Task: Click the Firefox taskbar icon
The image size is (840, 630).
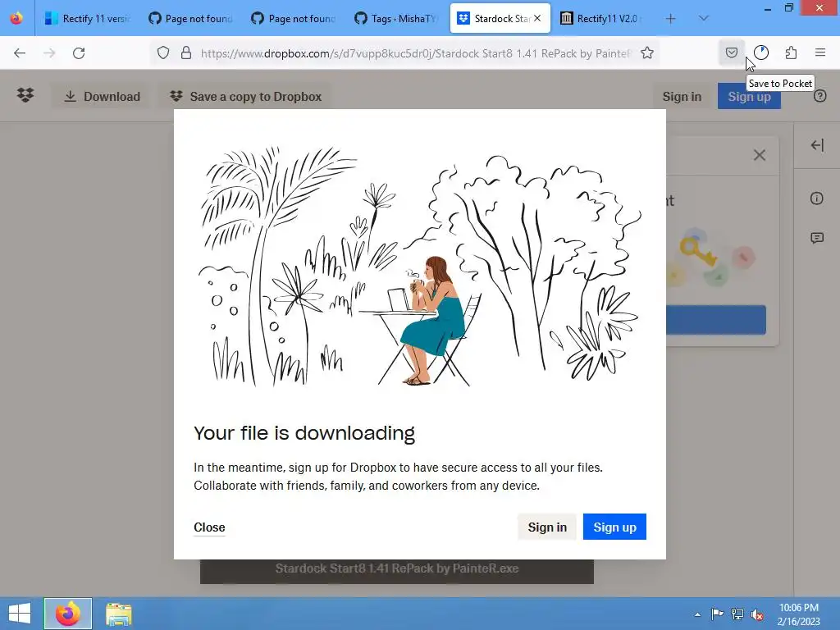Action: (67, 614)
